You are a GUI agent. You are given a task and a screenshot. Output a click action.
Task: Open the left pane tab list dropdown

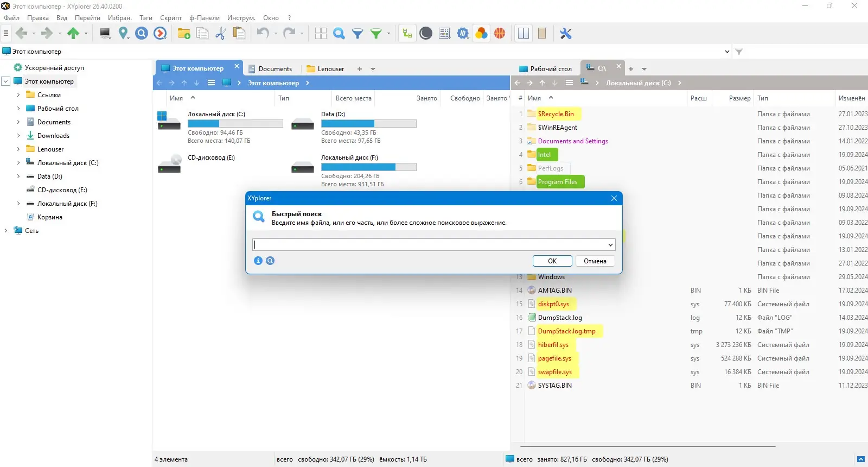373,69
